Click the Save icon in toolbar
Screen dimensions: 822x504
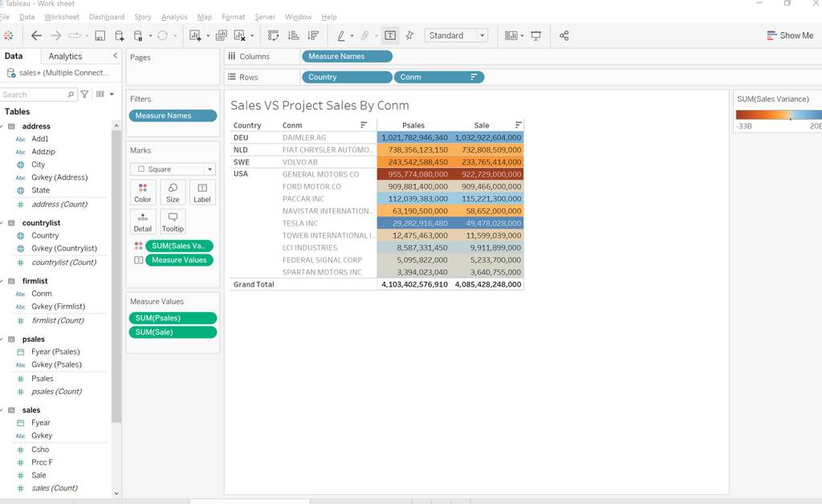pyautogui.click(x=100, y=35)
